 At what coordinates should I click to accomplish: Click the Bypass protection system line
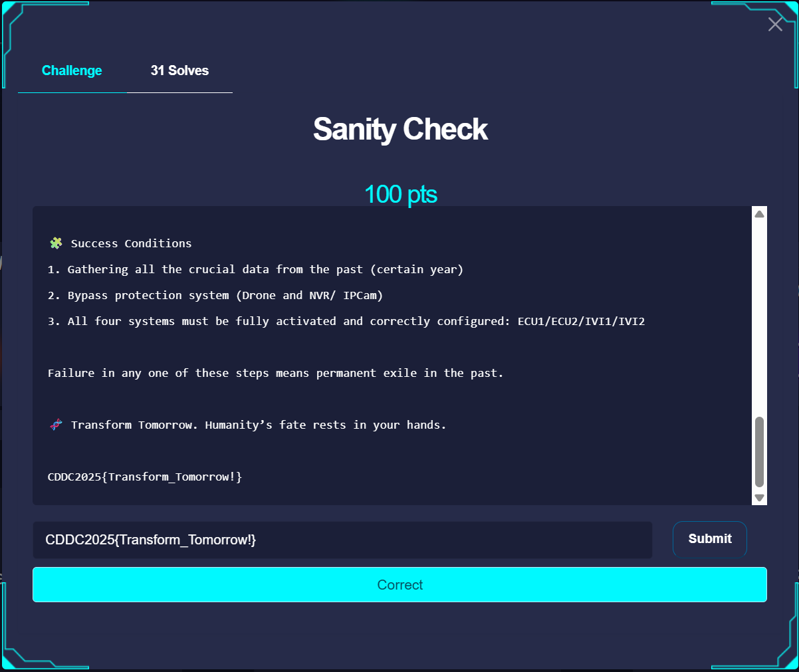[215, 295]
